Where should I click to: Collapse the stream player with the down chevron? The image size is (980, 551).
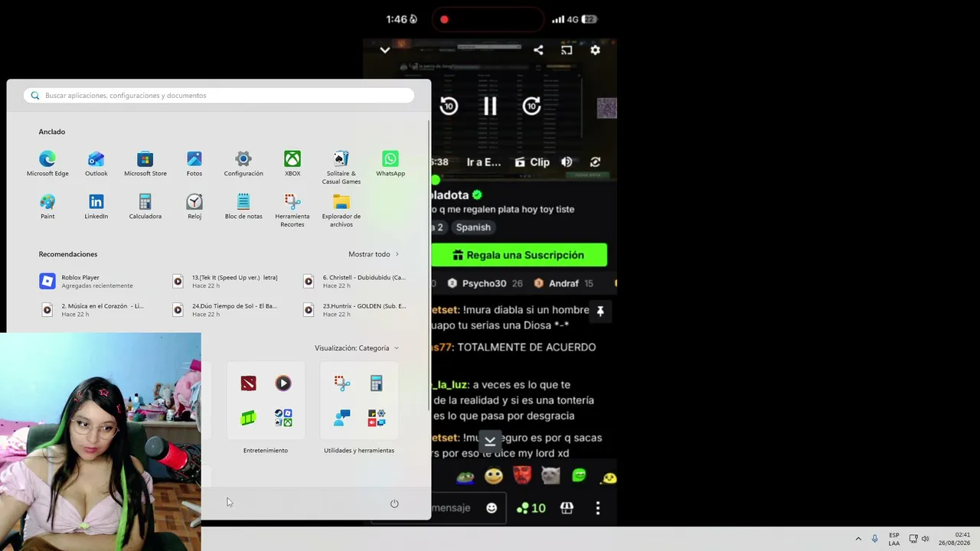(x=385, y=50)
